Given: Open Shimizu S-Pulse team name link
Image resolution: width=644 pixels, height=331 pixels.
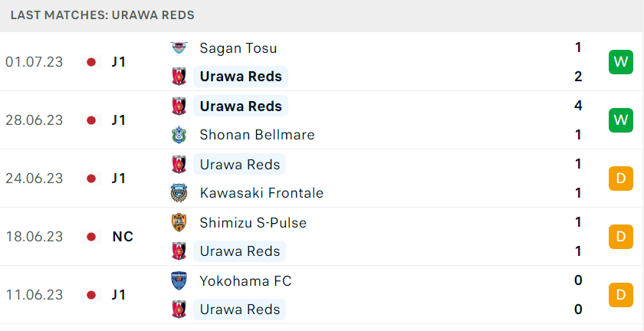Looking at the screenshot, I should pos(253,223).
